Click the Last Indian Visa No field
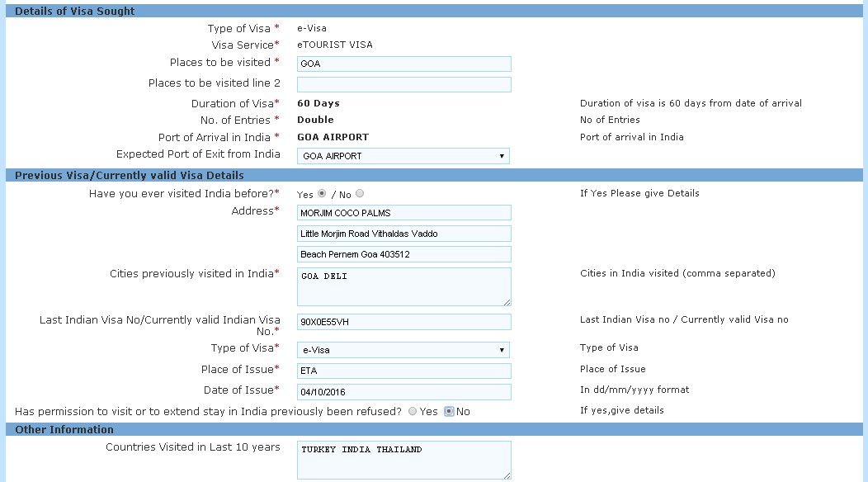 pyautogui.click(x=403, y=322)
